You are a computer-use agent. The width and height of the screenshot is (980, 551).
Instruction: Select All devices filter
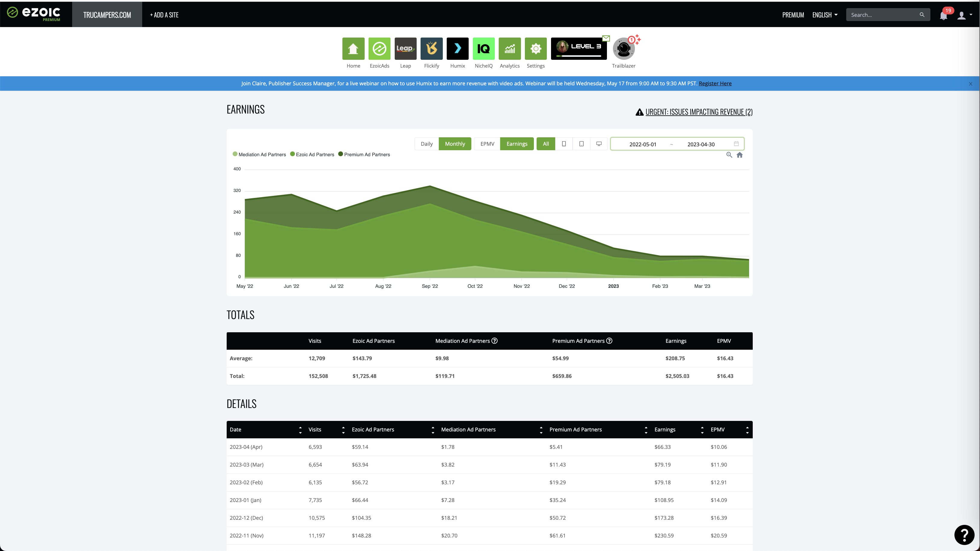pyautogui.click(x=546, y=144)
